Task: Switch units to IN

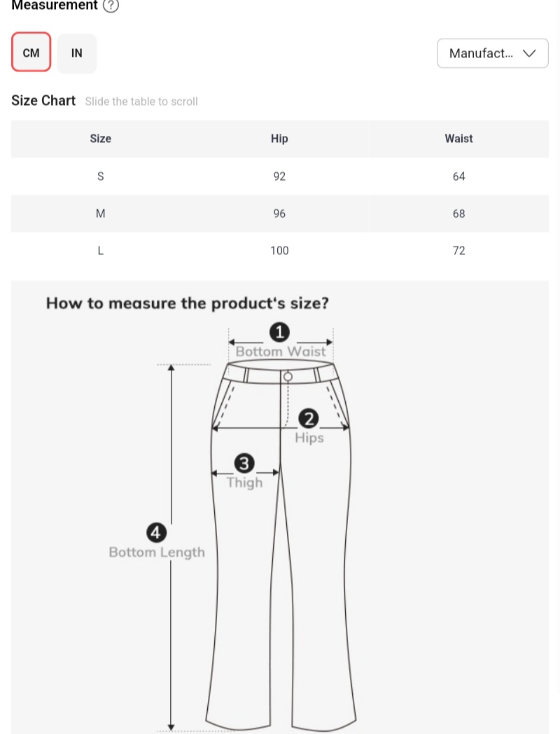Action: (77, 53)
